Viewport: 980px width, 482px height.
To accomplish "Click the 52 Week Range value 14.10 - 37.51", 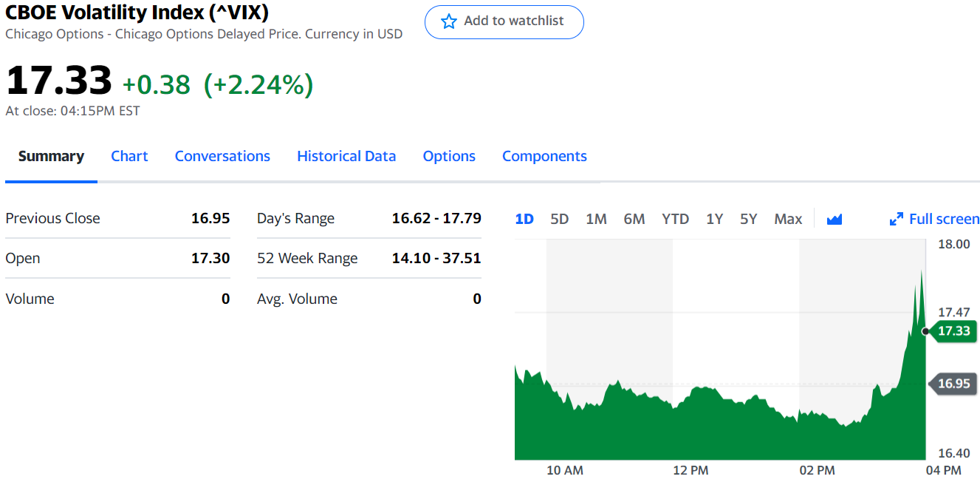I will pyautogui.click(x=436, y=258).
